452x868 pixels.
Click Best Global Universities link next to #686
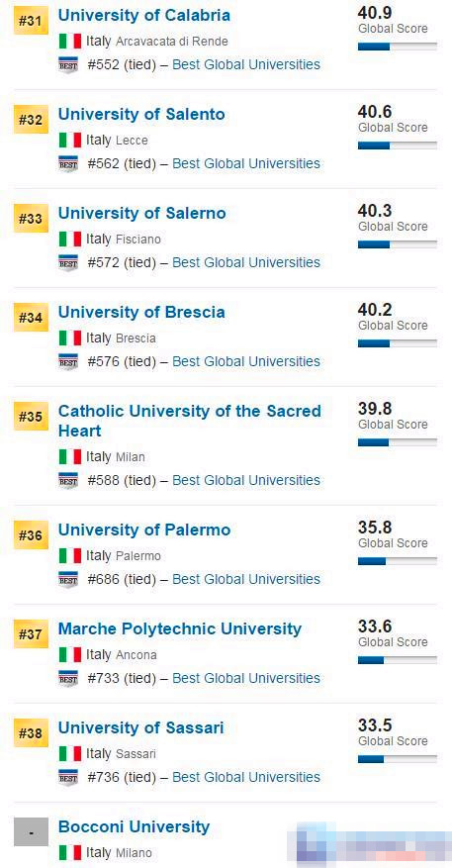246,580
